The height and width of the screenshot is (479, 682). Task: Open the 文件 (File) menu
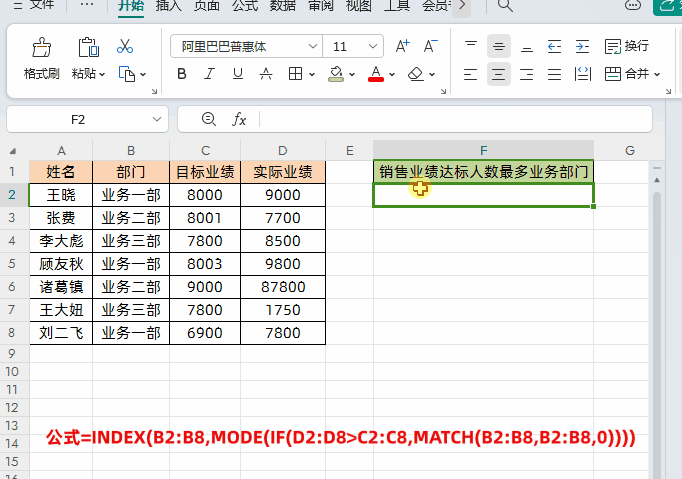pos(42,5)
